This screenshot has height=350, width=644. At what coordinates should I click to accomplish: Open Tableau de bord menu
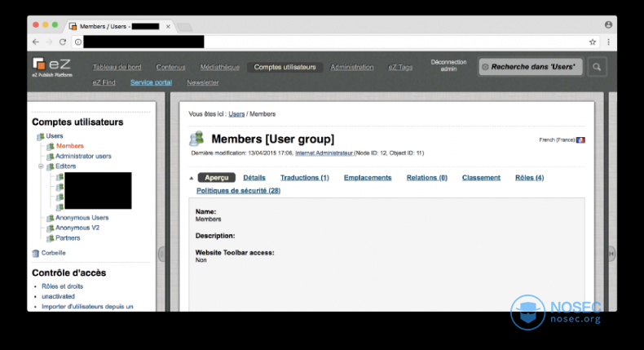(x=117, y=67)
